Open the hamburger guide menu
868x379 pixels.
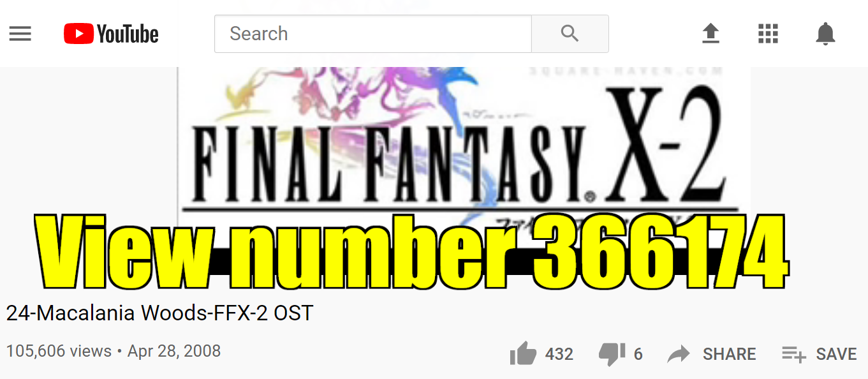(20, 34)
